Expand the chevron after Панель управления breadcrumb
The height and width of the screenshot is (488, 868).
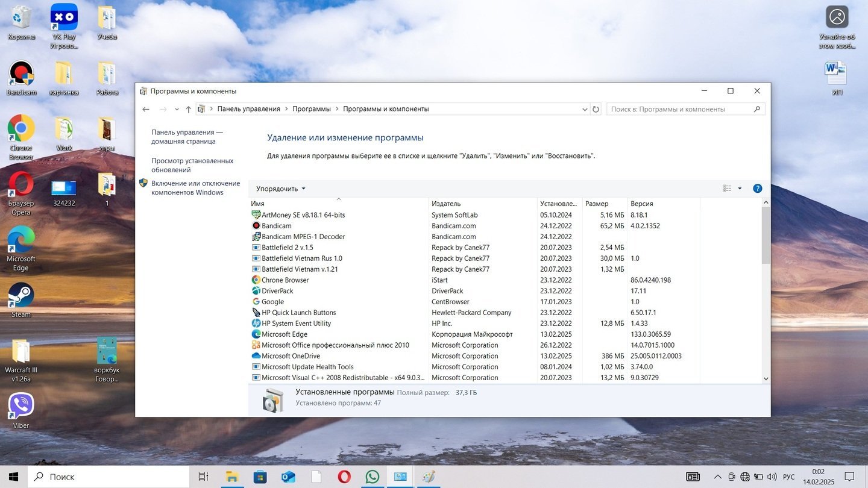click(x=286, y=109)
